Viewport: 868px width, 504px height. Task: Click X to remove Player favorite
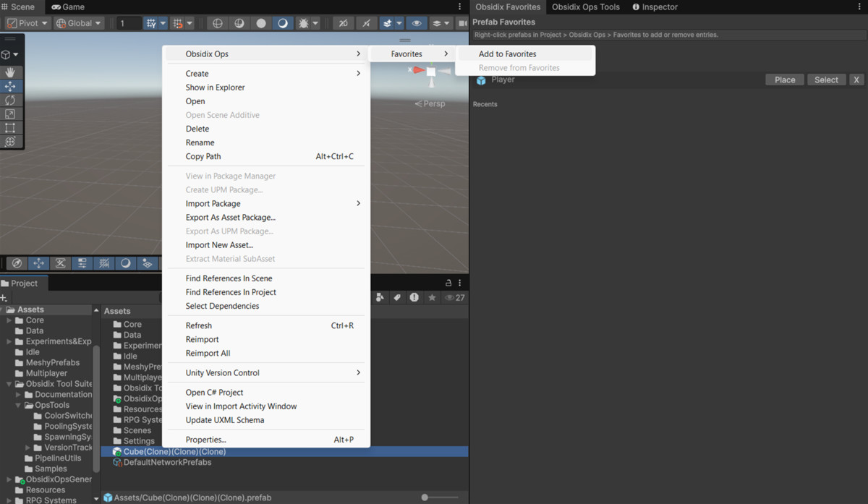(x=856, y=80)
